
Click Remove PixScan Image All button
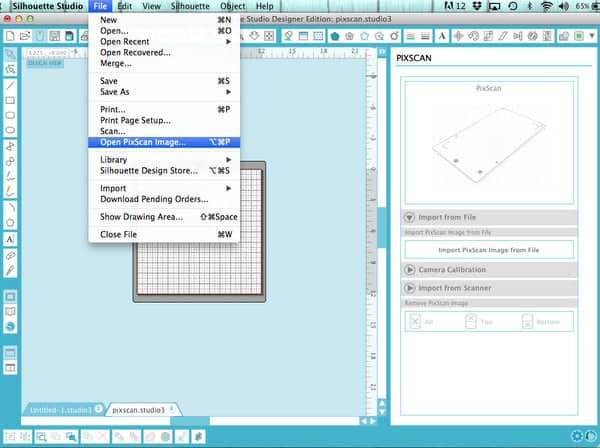coord(422,322)
